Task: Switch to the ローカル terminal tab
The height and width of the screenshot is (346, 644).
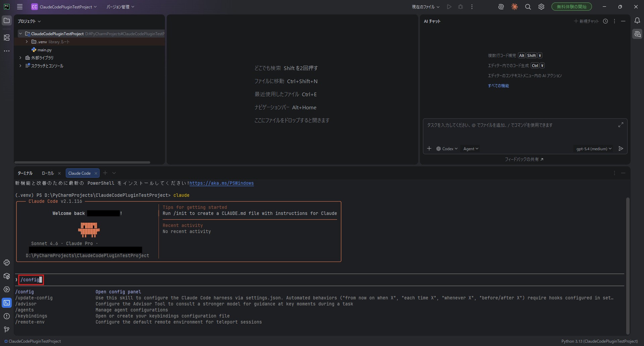Action: pyautogui.click(x=48, y=173)
